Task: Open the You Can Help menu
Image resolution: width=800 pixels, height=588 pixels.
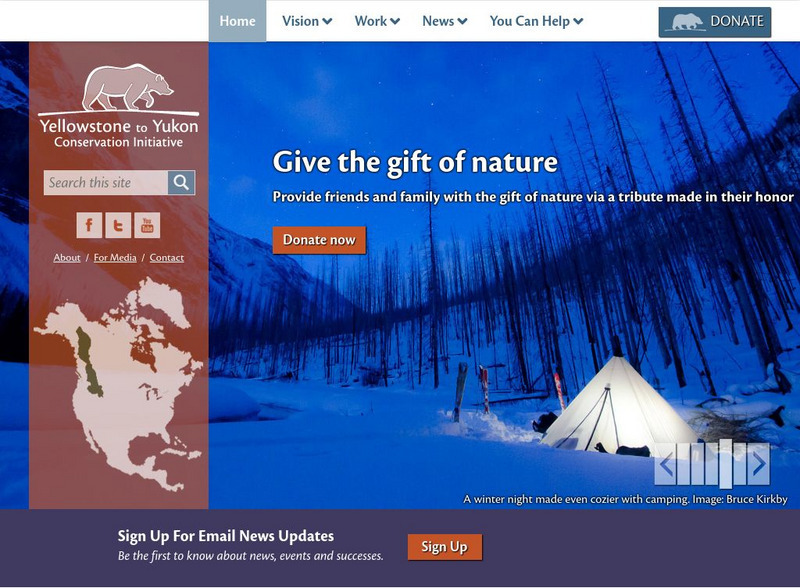Action: (536, 21)
